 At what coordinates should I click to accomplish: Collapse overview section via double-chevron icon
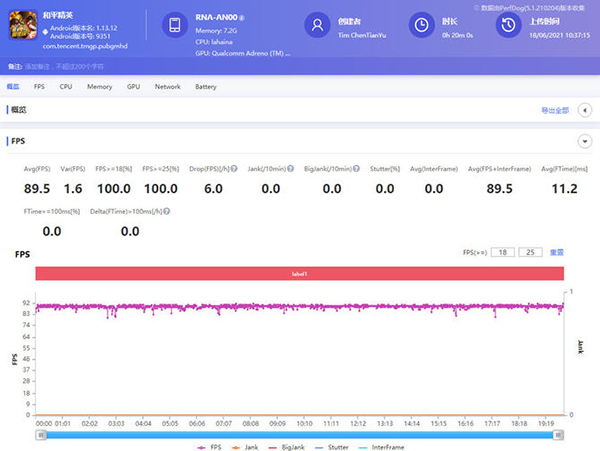pos(583,110)
